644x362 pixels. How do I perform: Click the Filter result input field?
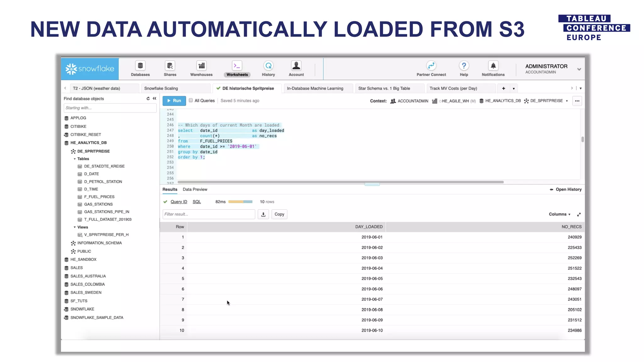coord(208,214)
